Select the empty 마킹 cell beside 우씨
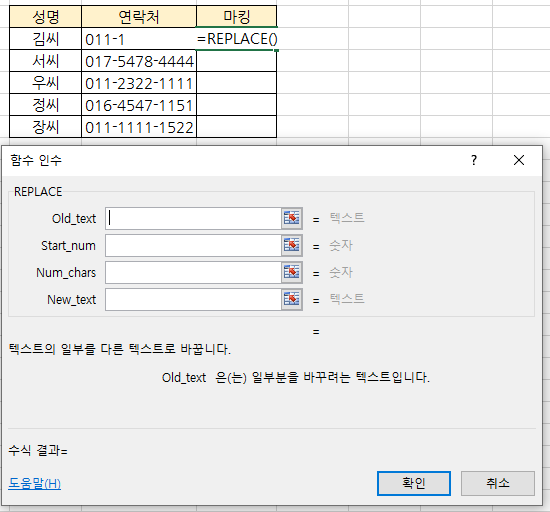 tap(236, 83)
